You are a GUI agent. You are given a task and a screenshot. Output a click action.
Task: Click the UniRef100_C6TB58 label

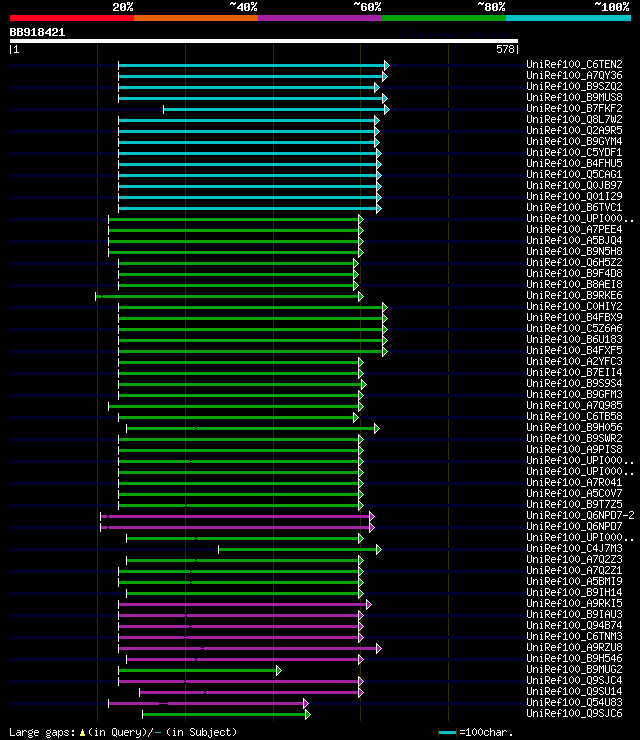point(574,417)
